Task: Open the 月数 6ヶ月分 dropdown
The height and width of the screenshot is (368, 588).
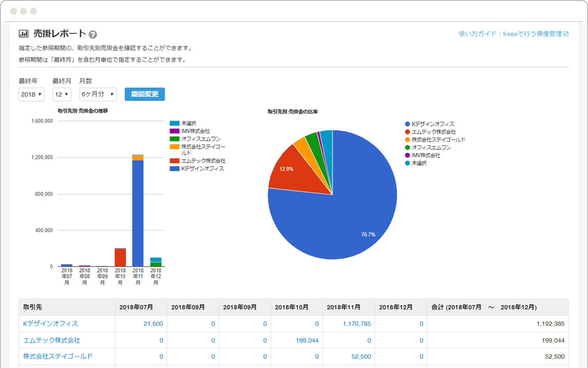Action: [98, 94]
